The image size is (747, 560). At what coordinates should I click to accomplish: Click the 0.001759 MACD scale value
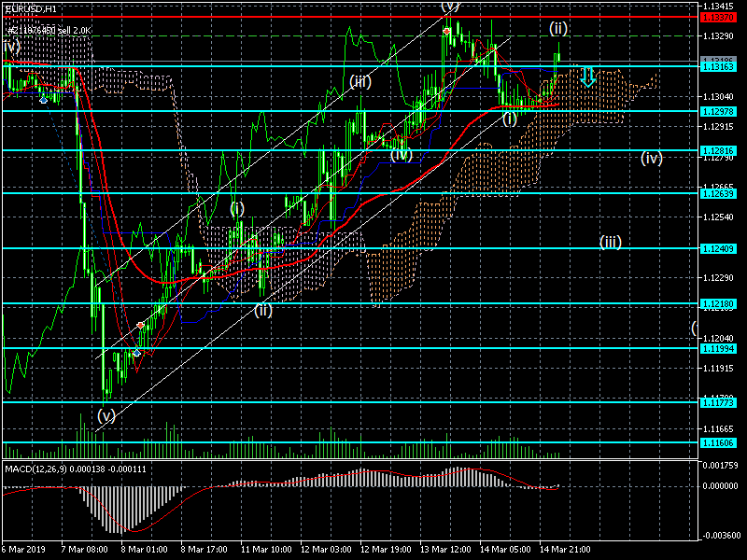pyautogui.click(x=720, y=465)
